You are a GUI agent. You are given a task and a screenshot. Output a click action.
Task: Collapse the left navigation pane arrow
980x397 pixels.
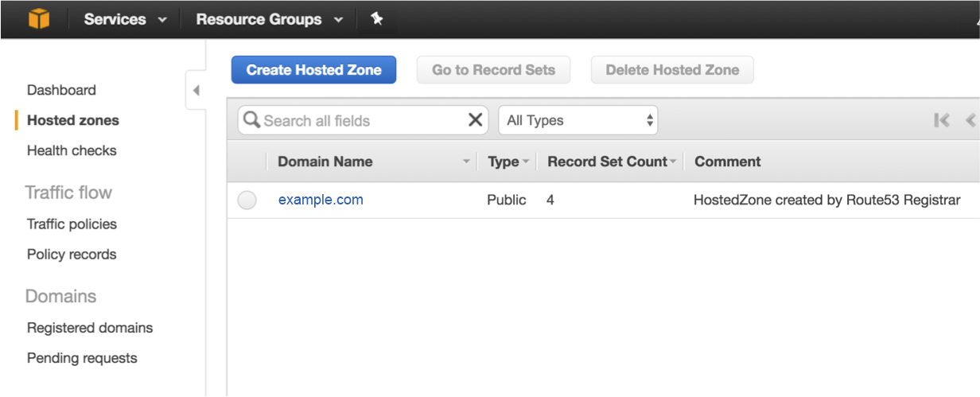[196, 91]
